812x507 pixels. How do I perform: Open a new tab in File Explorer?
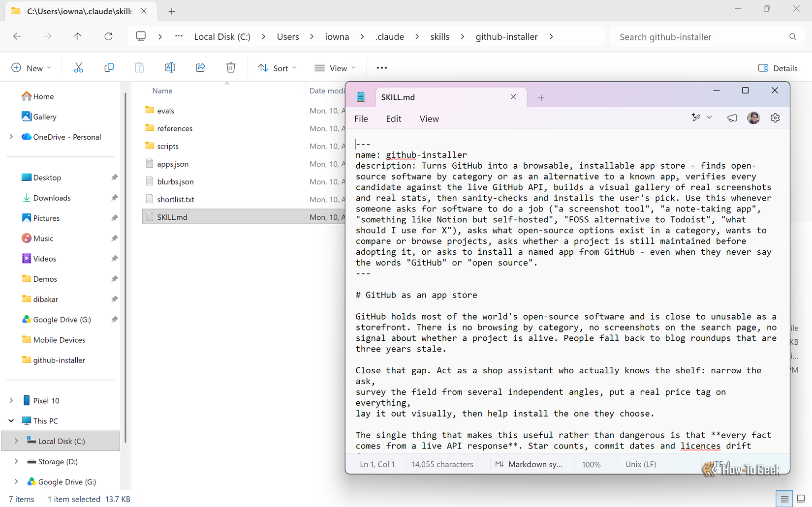[x=171, y=11]
